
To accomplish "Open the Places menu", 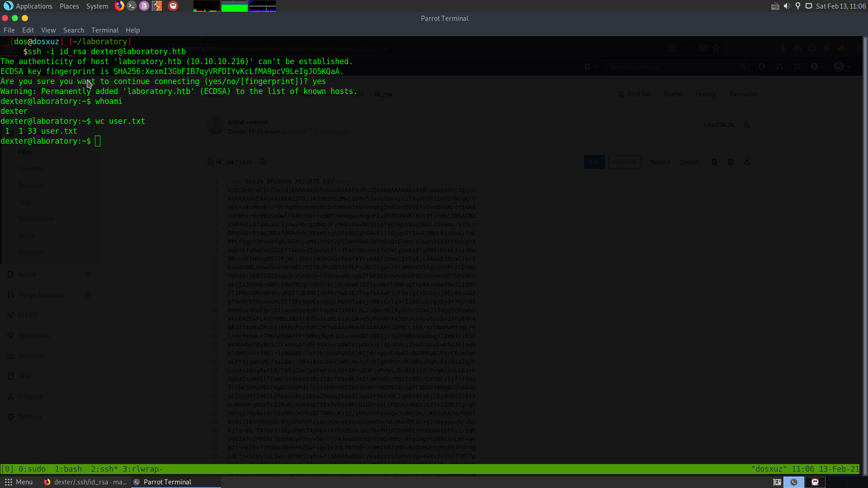I will (x=69, y=6).
